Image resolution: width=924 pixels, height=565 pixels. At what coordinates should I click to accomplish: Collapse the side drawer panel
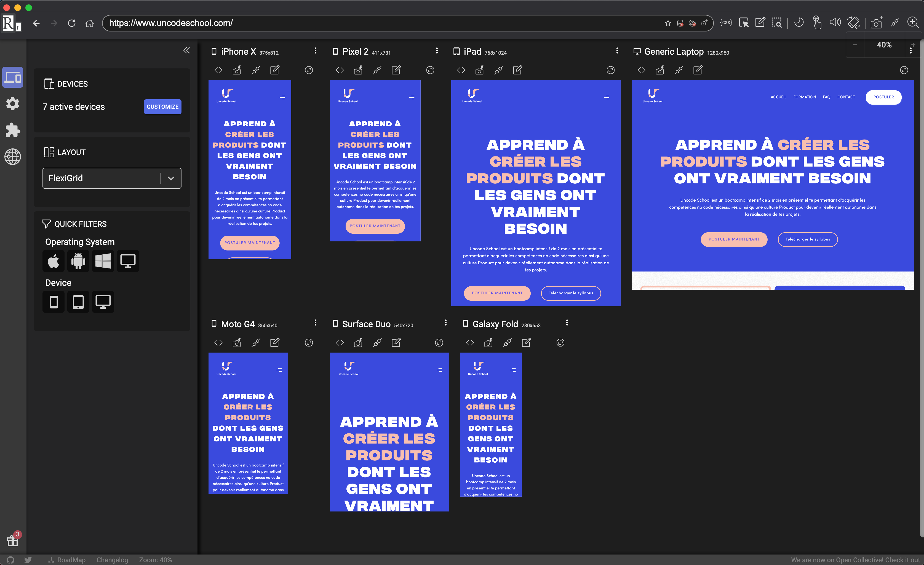[186, 50]
